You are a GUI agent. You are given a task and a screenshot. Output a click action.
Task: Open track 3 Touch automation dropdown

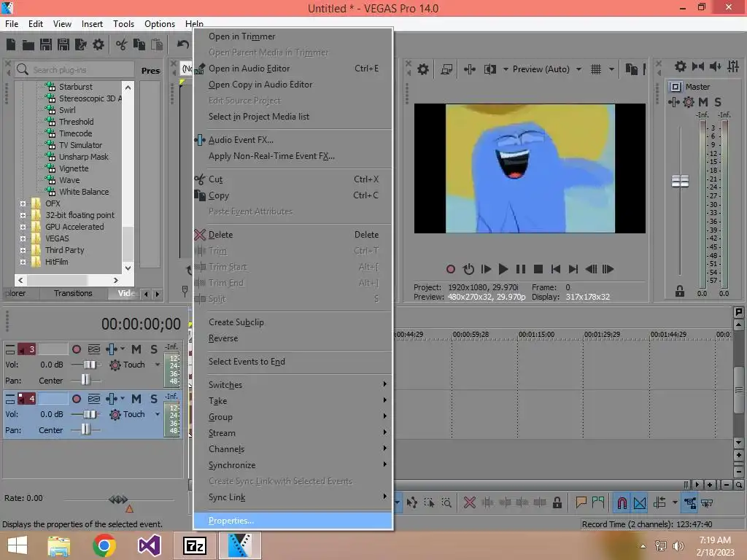point(158,365)
